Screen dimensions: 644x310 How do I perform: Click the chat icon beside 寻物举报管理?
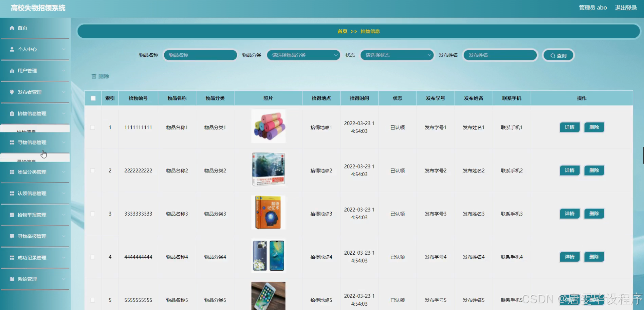12,236
